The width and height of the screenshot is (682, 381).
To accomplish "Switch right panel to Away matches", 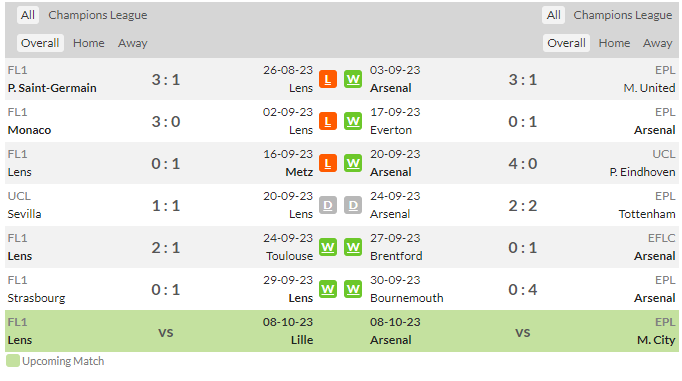I will tap(658, 43).
